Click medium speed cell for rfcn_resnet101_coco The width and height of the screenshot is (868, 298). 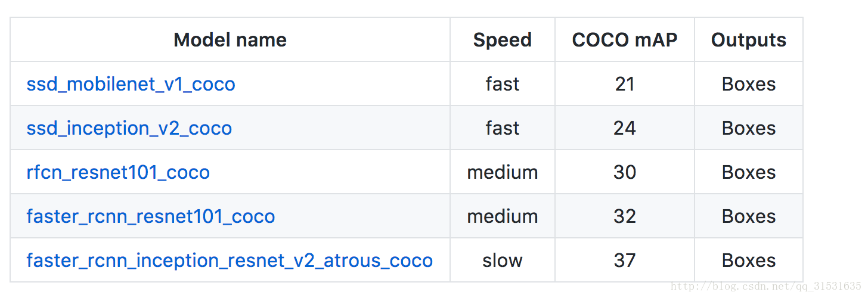(x=502, y=172)
